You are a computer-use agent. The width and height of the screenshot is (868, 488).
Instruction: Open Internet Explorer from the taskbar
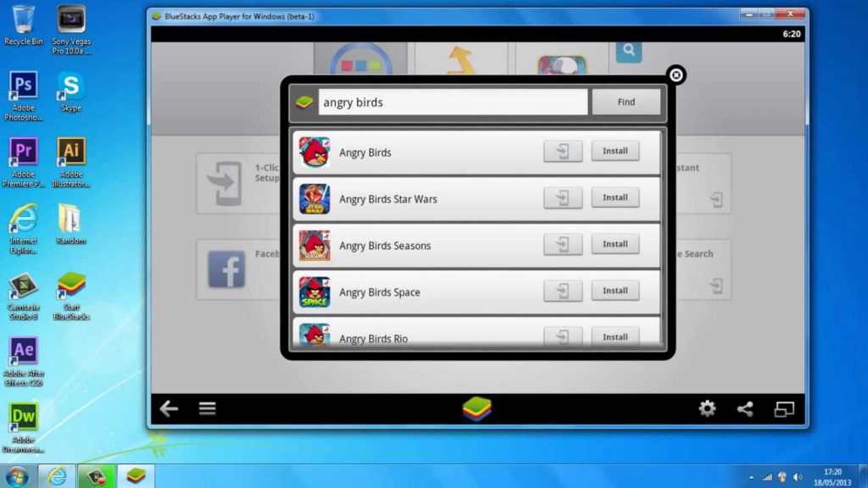click(57, 476)
